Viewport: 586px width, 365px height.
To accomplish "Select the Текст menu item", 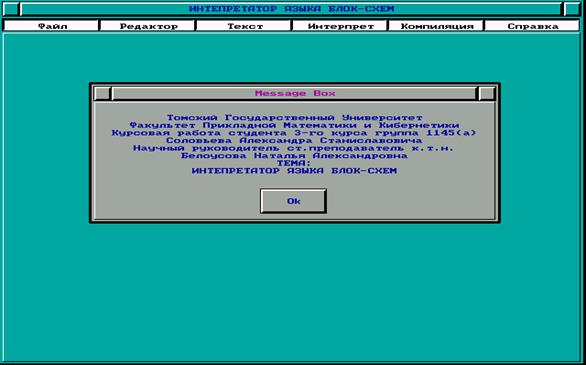I will click(244, 26).
